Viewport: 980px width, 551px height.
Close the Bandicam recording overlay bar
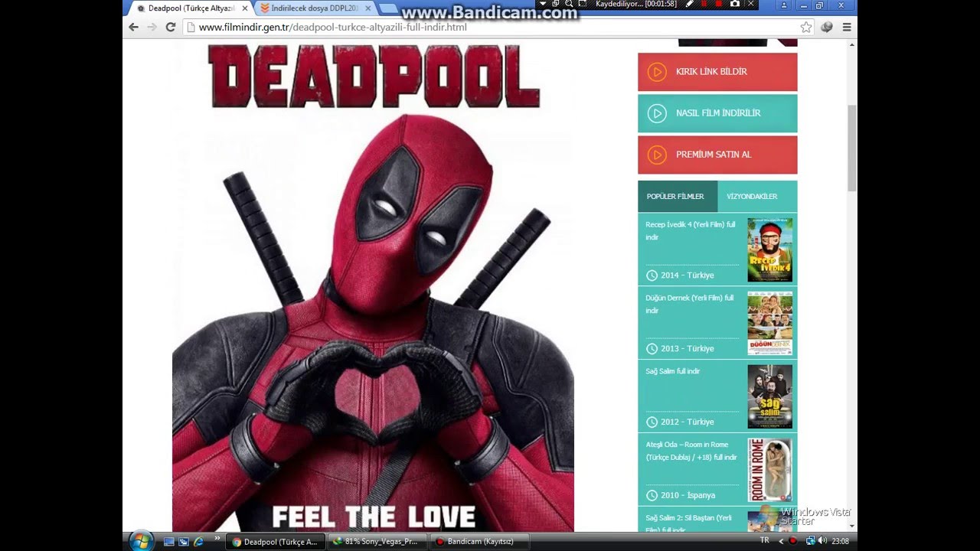tap(751, 4)
